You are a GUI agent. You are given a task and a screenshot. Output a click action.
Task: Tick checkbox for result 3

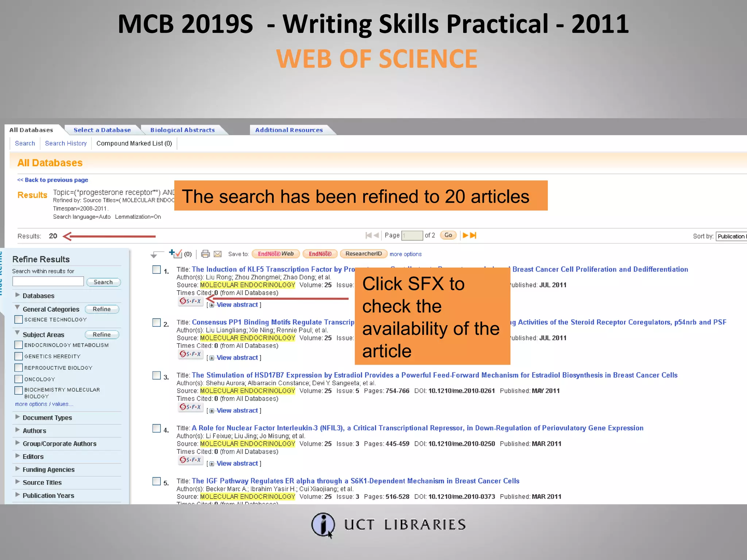click(x=156, y=376)
